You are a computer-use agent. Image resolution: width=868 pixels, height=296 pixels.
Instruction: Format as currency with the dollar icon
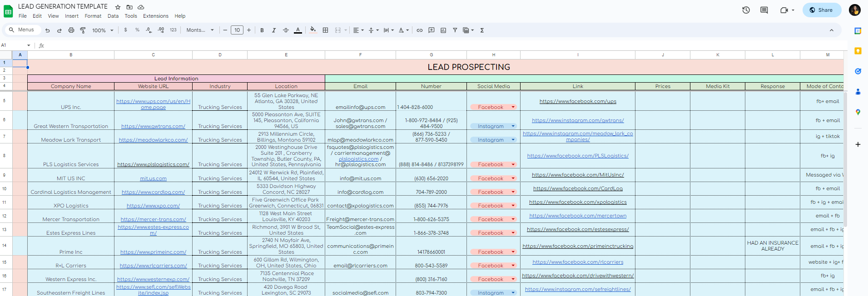126,30
